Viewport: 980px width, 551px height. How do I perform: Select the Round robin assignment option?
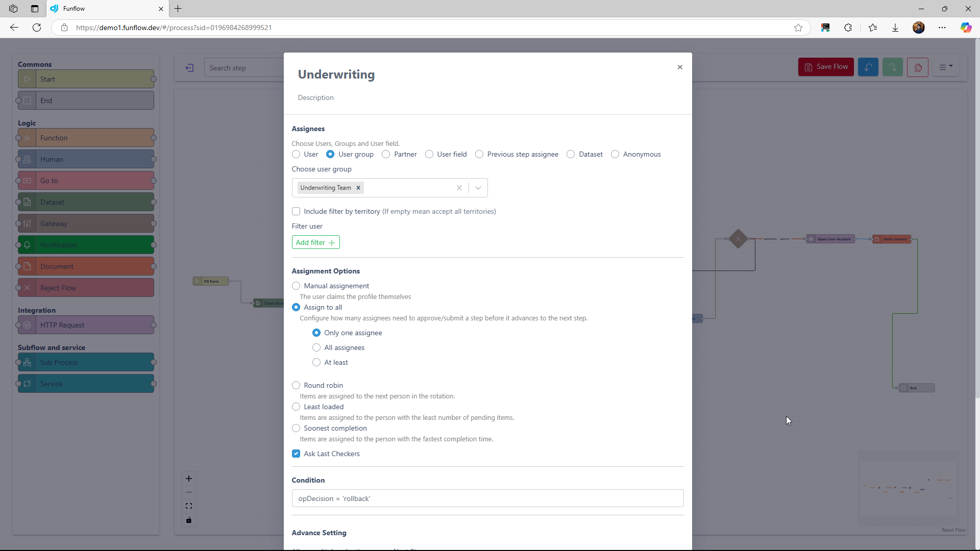coord(296,385)
